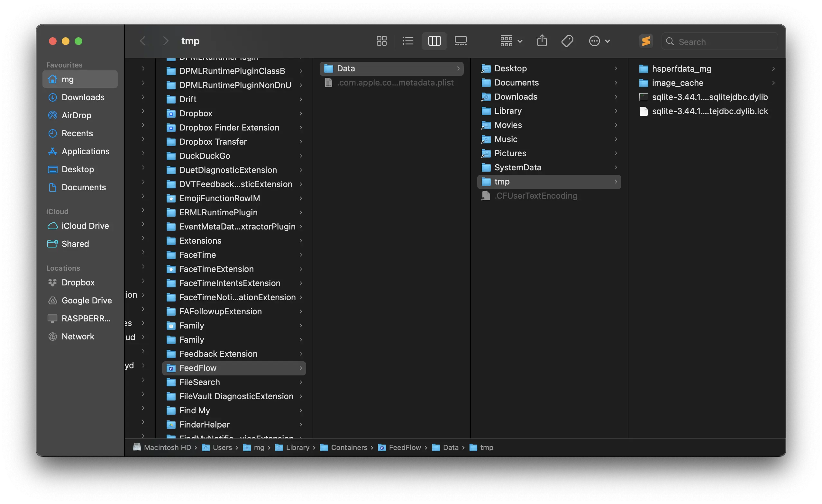The width and height of the screenshot is (822, 504).
Task: Select the .CFUserTextEncoding file
Action: pyautogui.click(x=549, y=196)
